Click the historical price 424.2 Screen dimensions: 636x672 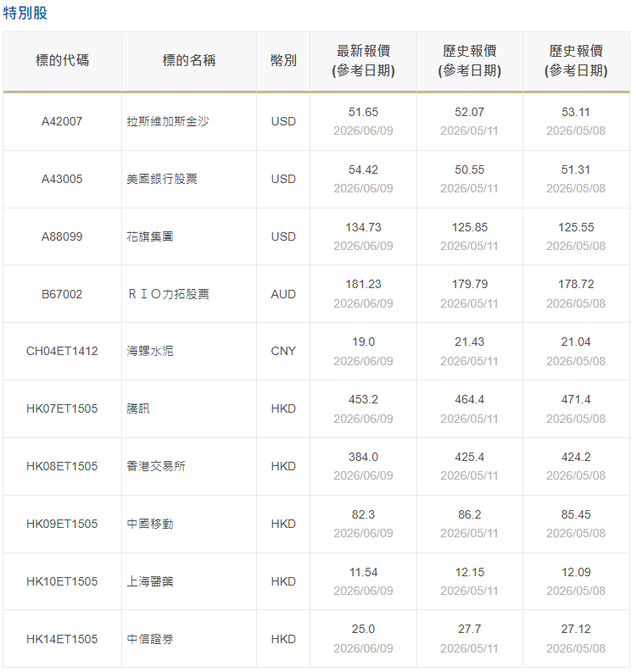(x=576, y=458)
